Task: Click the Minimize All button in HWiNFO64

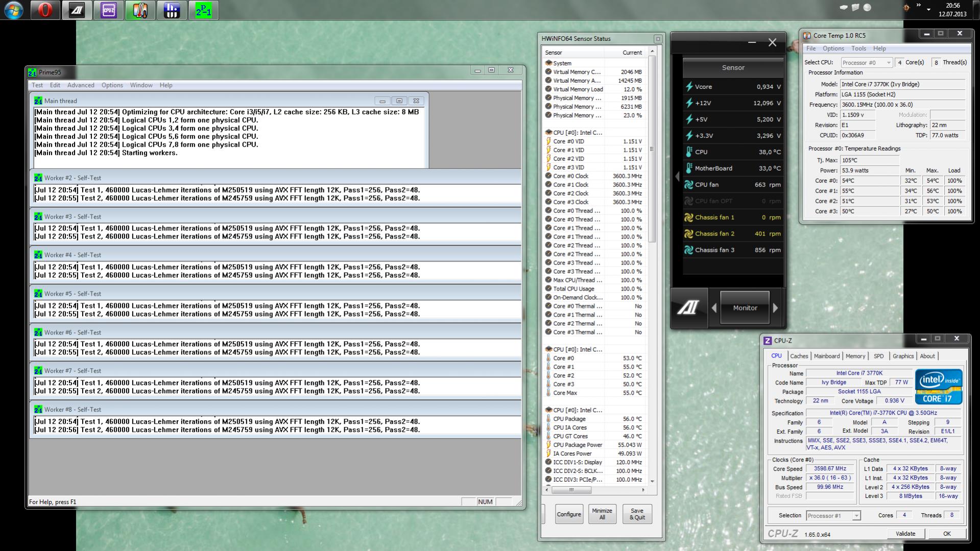Action: point(602,514)
